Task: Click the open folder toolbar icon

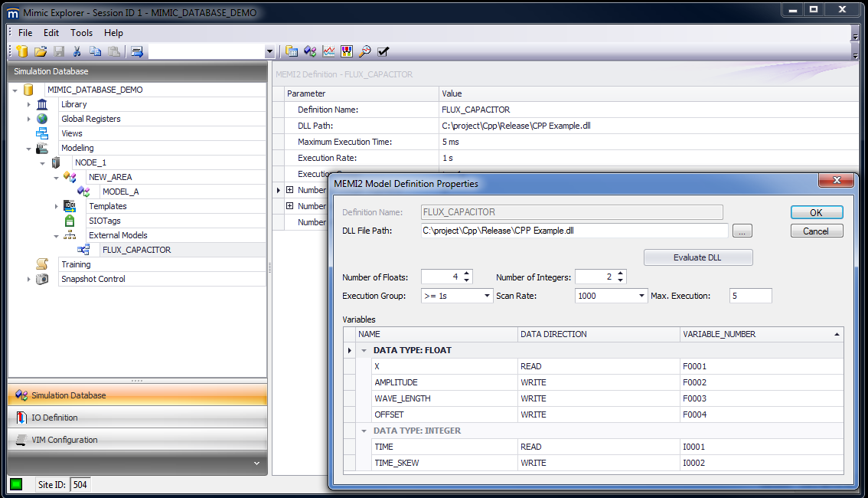Action: pos(41,51)
